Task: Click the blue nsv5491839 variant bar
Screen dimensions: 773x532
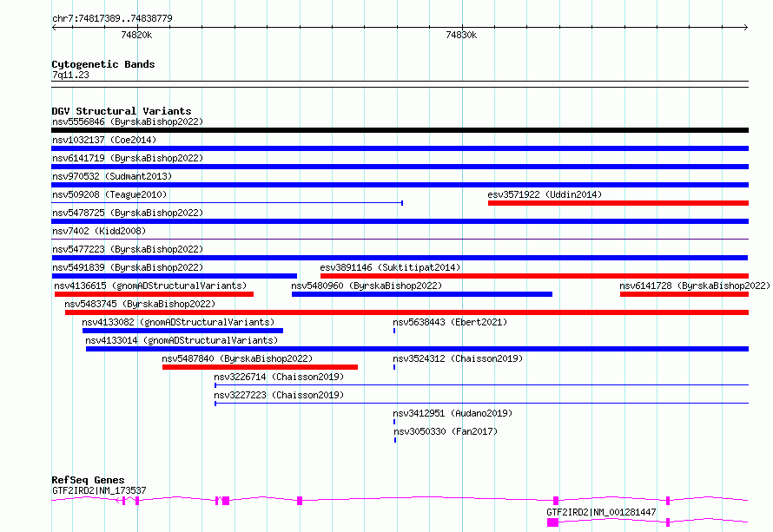Action: click(174, 276)
